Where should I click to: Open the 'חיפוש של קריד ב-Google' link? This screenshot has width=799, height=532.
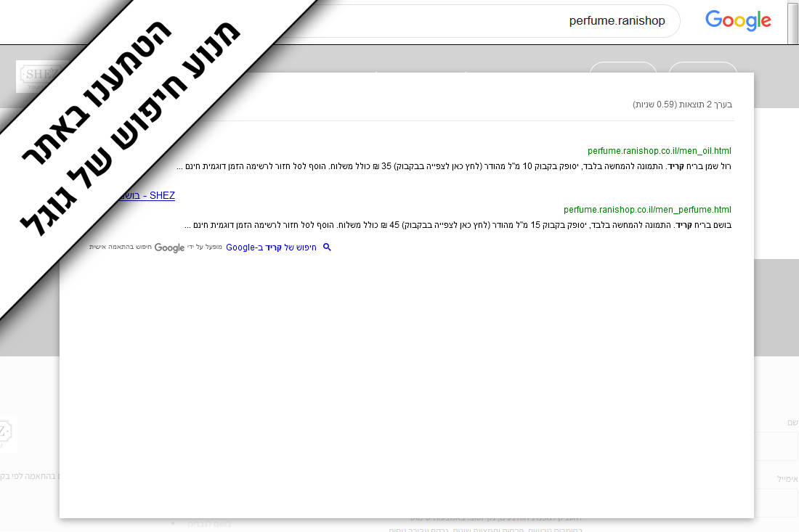point(271,247)
